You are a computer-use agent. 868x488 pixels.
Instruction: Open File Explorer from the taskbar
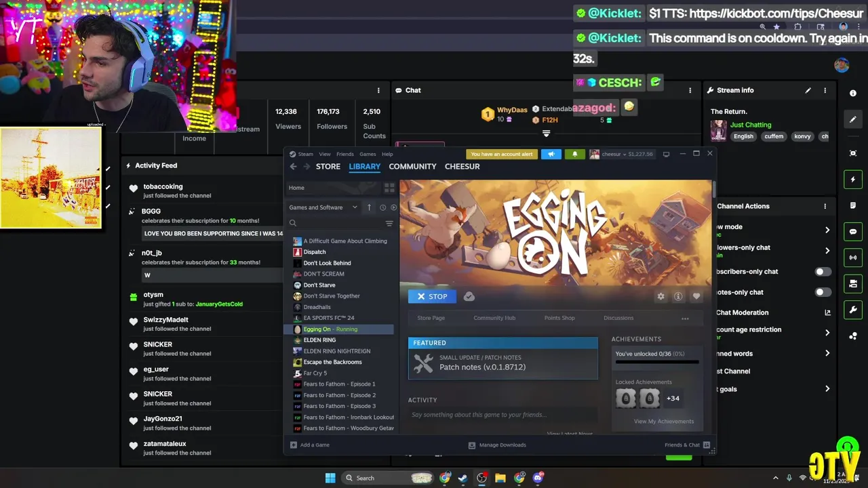pyautogui.click(x=500, y=478)
